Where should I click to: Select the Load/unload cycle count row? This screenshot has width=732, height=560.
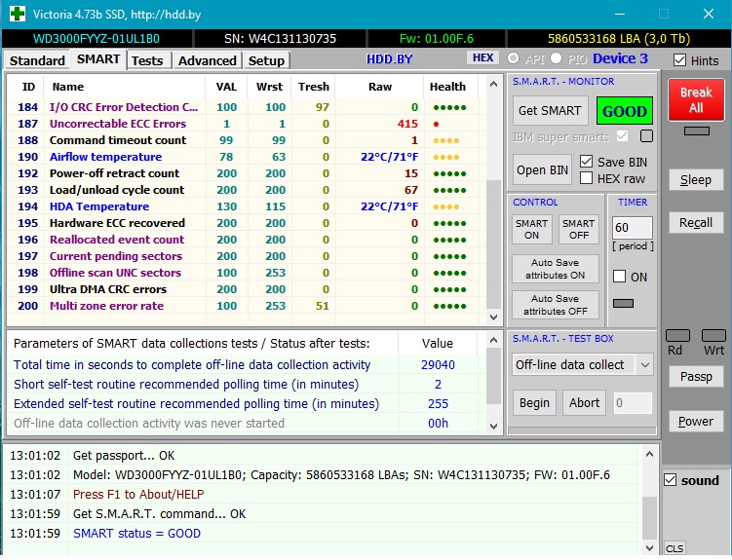pos(246,190)
